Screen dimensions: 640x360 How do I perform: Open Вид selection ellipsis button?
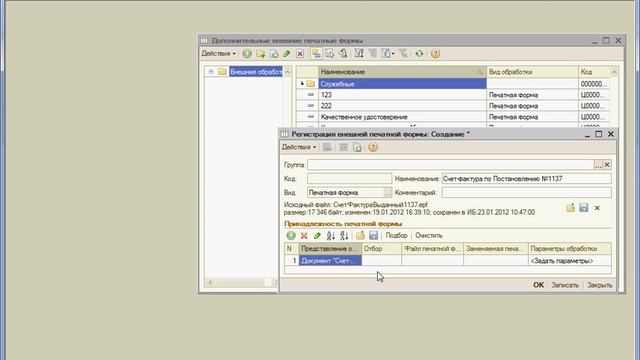(387, 192)
